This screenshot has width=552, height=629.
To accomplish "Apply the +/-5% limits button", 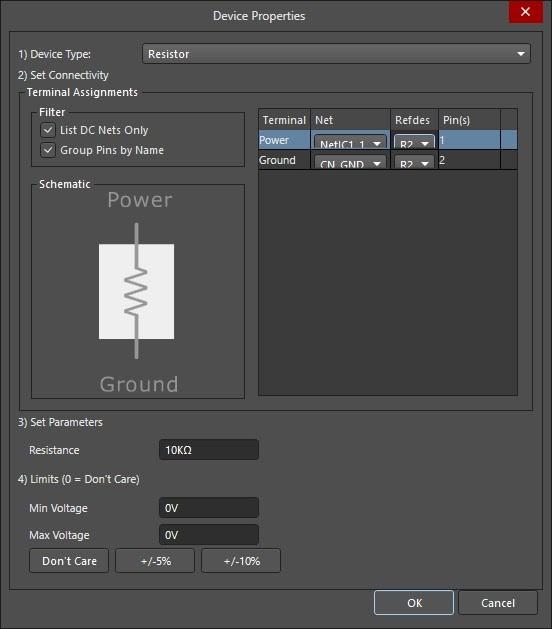I will [x=155, y=561].
